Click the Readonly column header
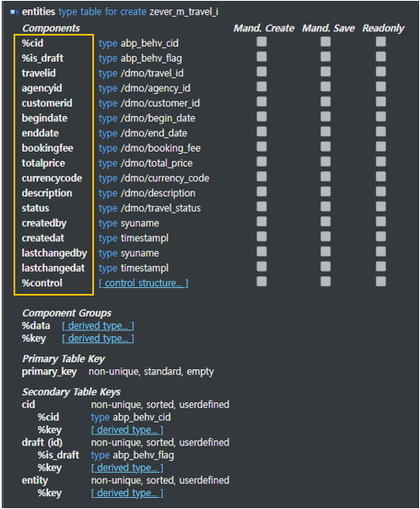Viewport: 420px width, 509px height. coord(383,29)
